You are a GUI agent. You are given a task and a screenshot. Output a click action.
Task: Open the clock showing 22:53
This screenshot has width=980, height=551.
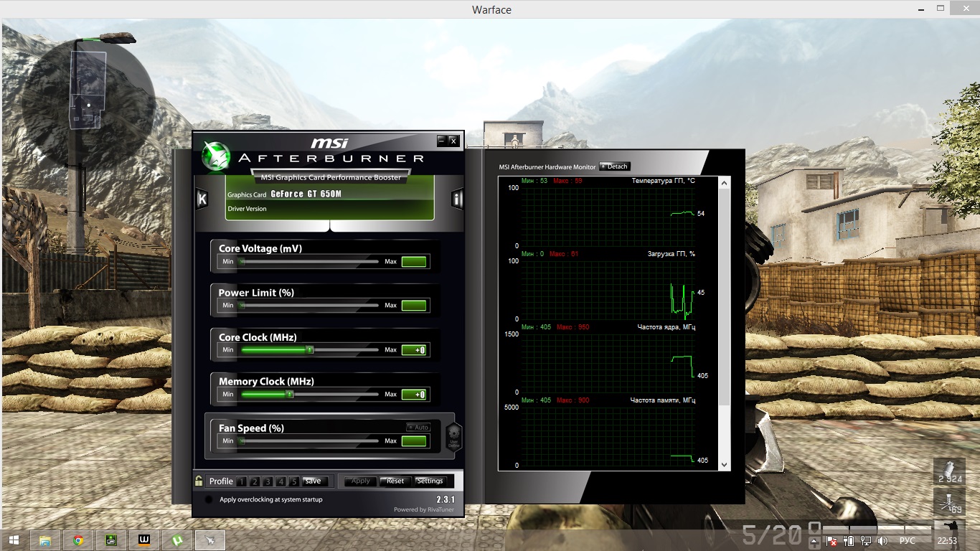tap(948, 541)
